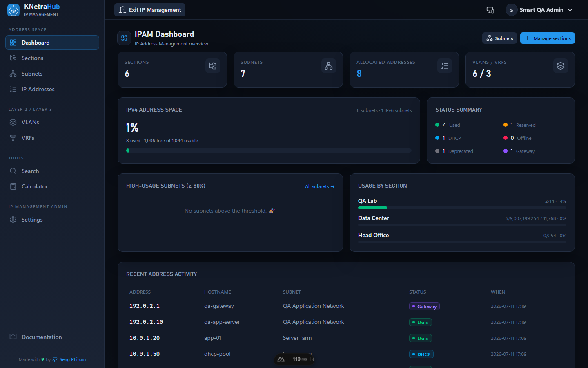Click the Subnets network icon in sidebar

[x=13, y=74]
